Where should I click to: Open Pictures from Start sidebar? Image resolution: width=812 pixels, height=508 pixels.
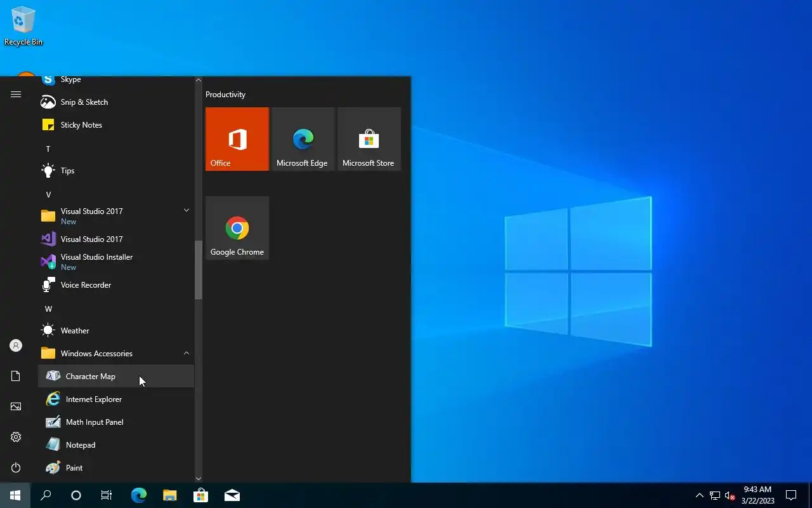16,406
